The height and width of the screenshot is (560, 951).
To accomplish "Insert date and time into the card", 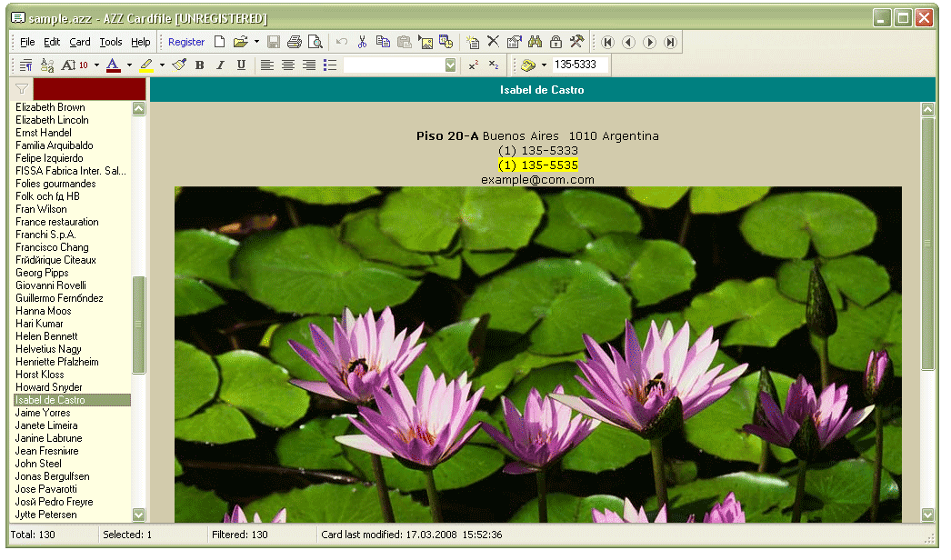I will tap(445, 42).
